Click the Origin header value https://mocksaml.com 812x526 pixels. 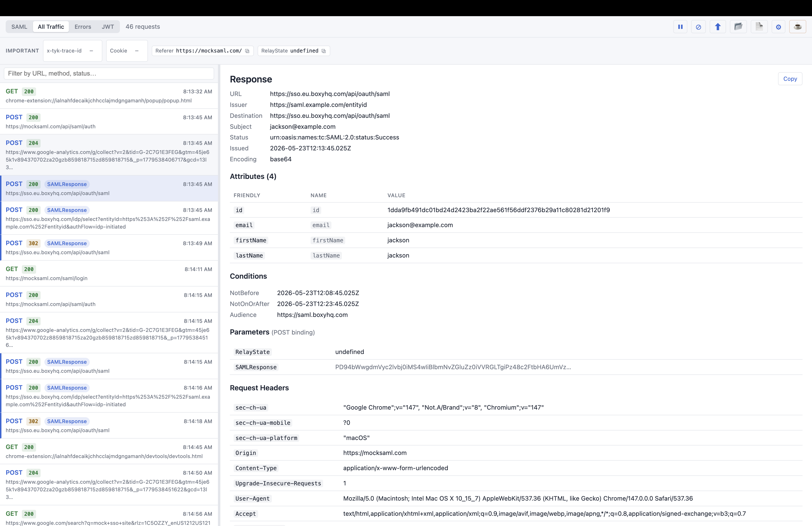coord(375,453)
